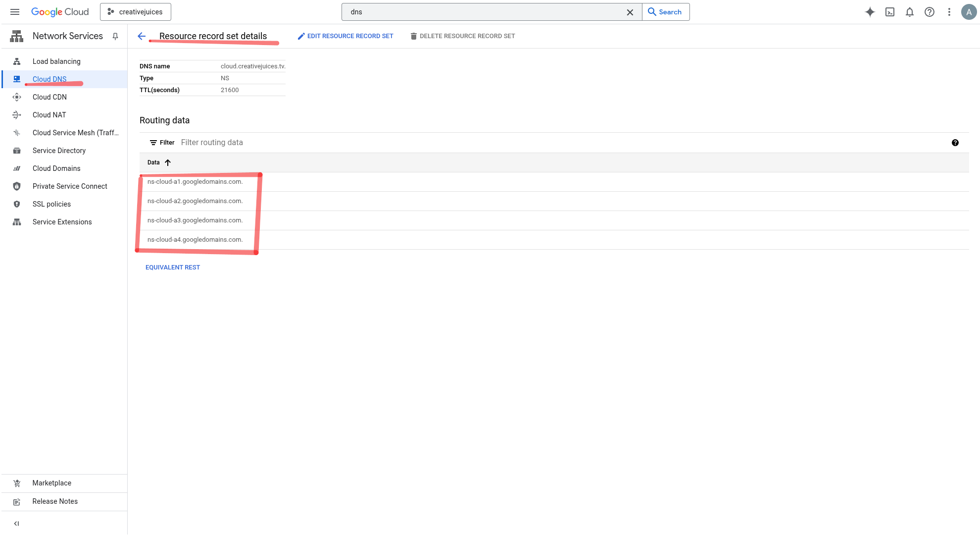Click the routing data table help icon
The height and width of the screenshot is (535, 980).
pos(955,143)
